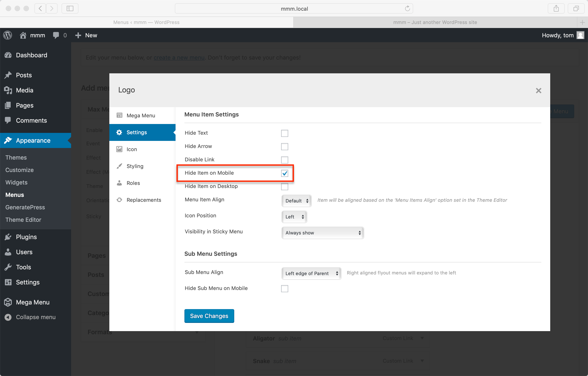This screenshot has height=376, width=588.
Task: Open Plugins in the admin sidebar
Action: click(26, 237)
